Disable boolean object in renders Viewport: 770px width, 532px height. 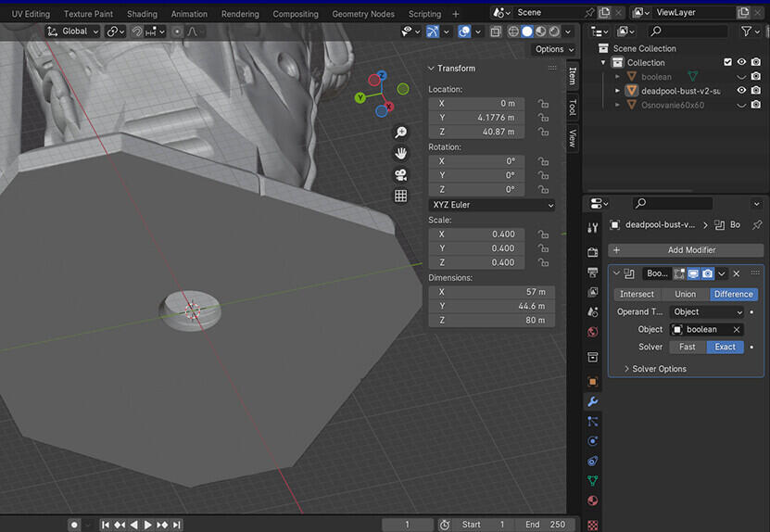pos(756,77)
